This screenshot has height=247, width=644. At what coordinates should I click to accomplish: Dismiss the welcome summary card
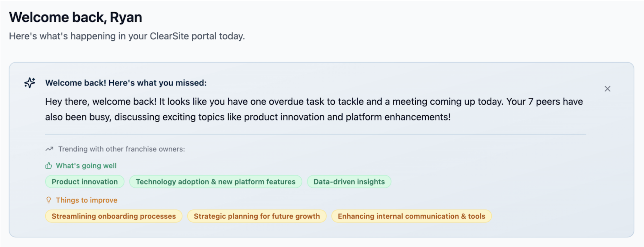(x=607, y=89)
